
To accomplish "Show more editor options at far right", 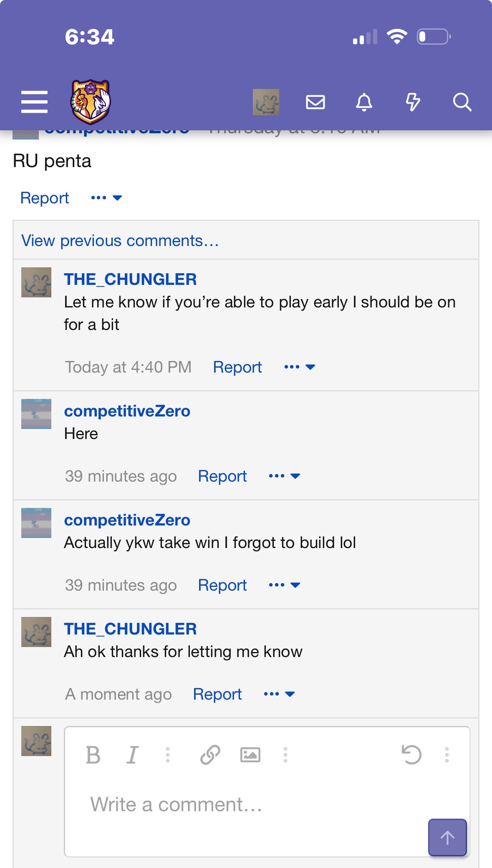I will 447,755.
